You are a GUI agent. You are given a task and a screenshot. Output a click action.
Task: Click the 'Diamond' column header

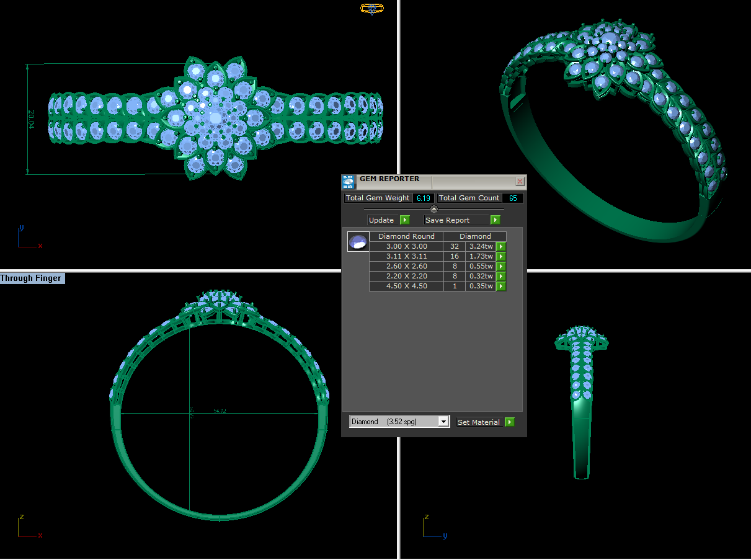pos(475,236)
